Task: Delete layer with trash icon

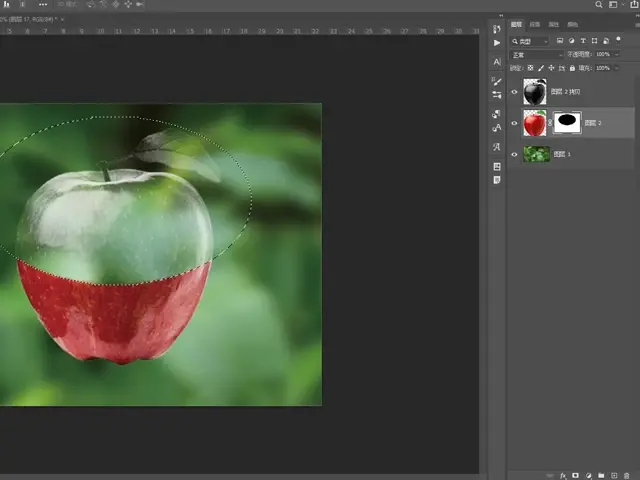Action: click(626, 475)
